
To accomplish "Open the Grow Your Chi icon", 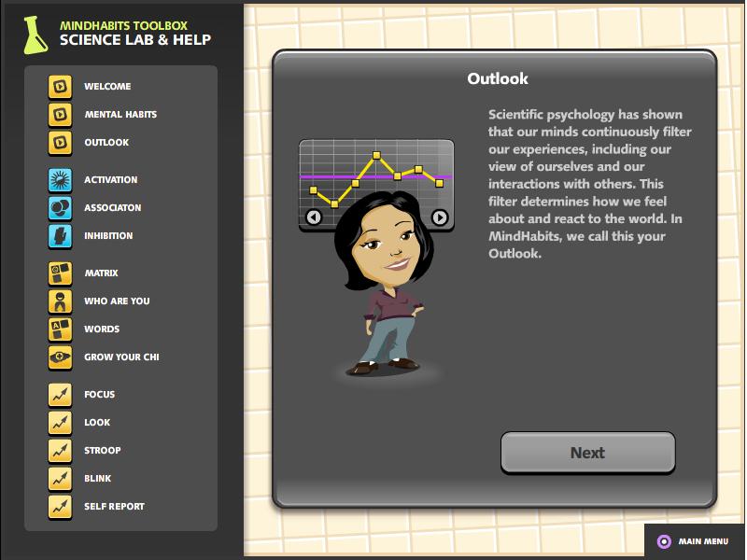I will 61,357.
